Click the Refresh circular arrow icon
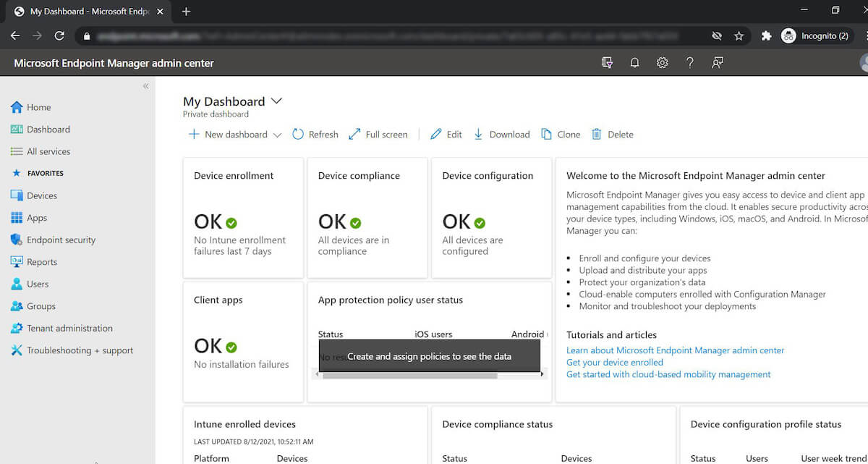868x464 pixels. [x=298, y=134]
